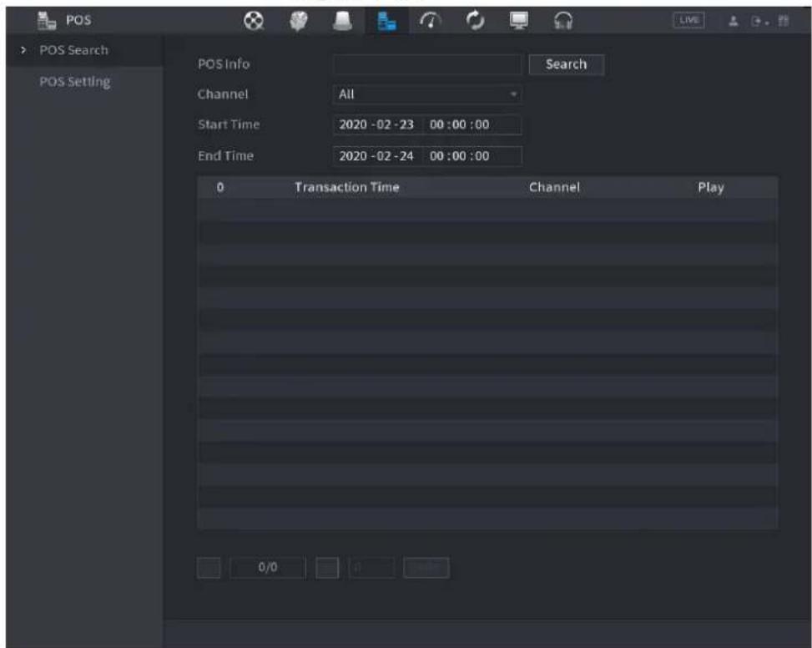The image size is (812, 648).
Task: Open the monitor display icon
Action: coord(519,21)
